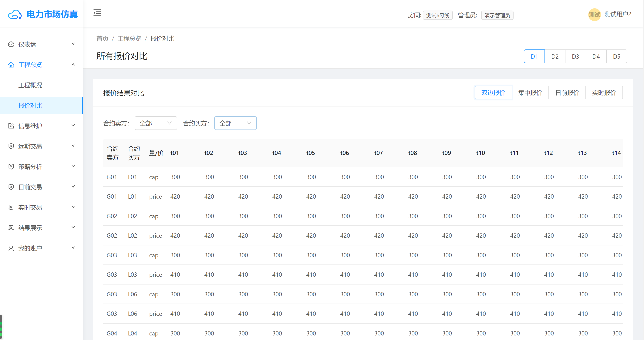Viewport: 644px width, 340px height.
Task: Expand the 信息维护 menu chevron
Action: (x=73, y=126)
